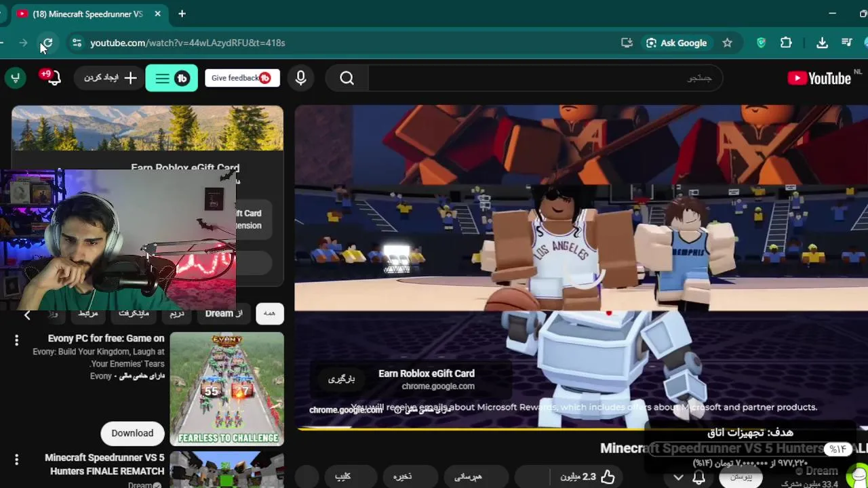Open the media control playlist icon
Image resolution: width=868 pixels, height=488 pixels.
846,43
